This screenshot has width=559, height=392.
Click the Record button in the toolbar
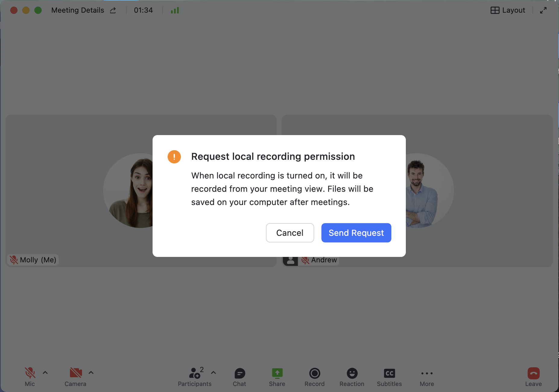pos(314,374)
